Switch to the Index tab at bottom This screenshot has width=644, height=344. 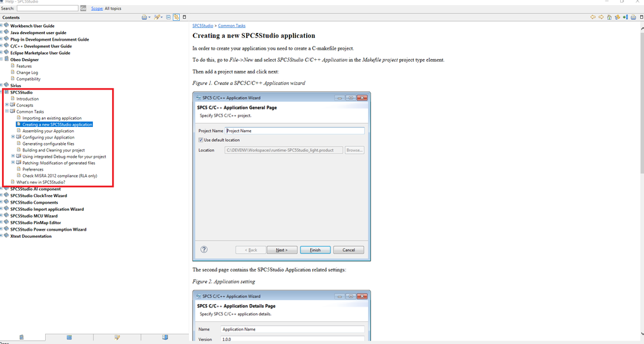coord(69,338)
